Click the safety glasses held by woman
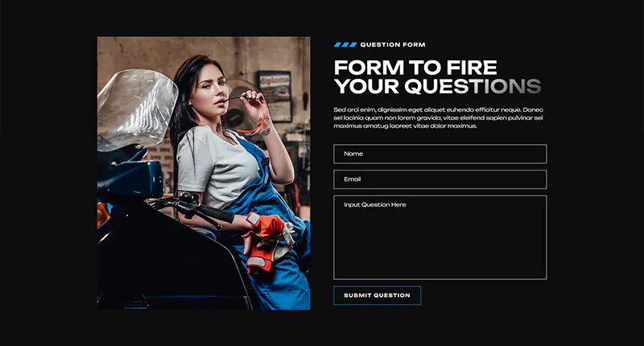The image size is (644, 346). pos(246,117)
